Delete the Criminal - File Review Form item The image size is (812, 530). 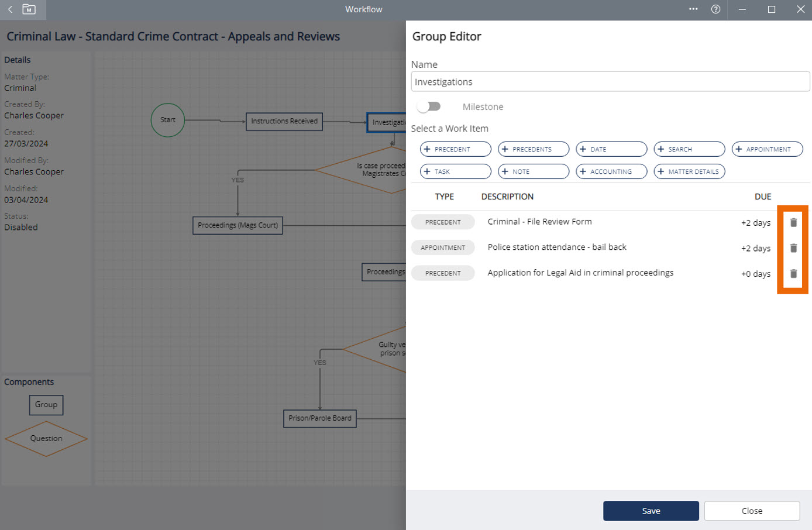click(793, 222)
